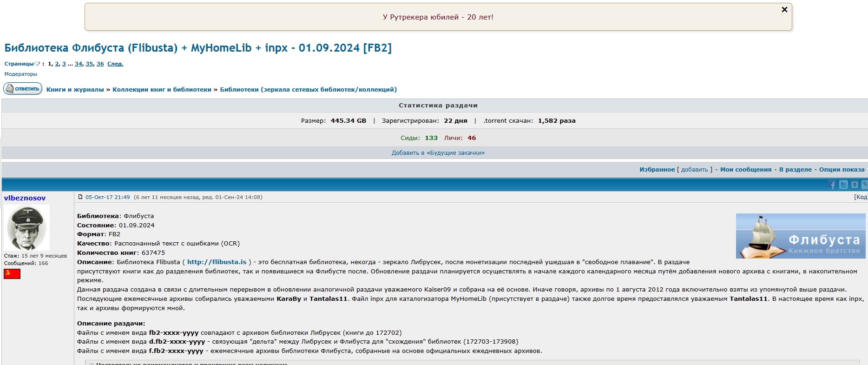
Task: Open the http://flibusta.is link
Action: [x=217, y=262]
